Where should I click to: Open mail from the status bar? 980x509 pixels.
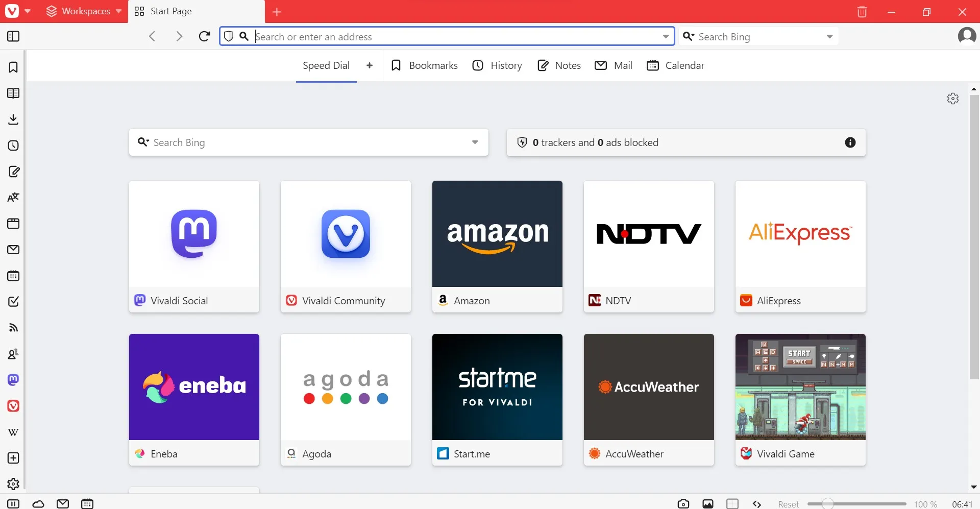[x=63, y=504]
